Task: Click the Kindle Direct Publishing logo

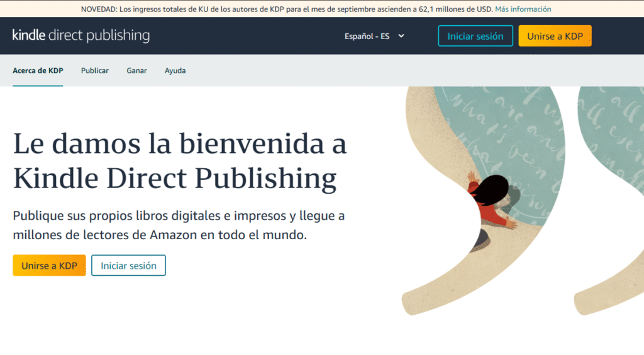Action: [81, 35]
